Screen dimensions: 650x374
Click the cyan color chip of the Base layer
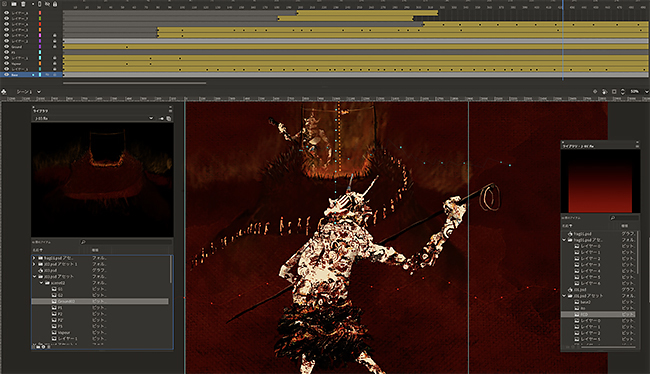[40, 75]
